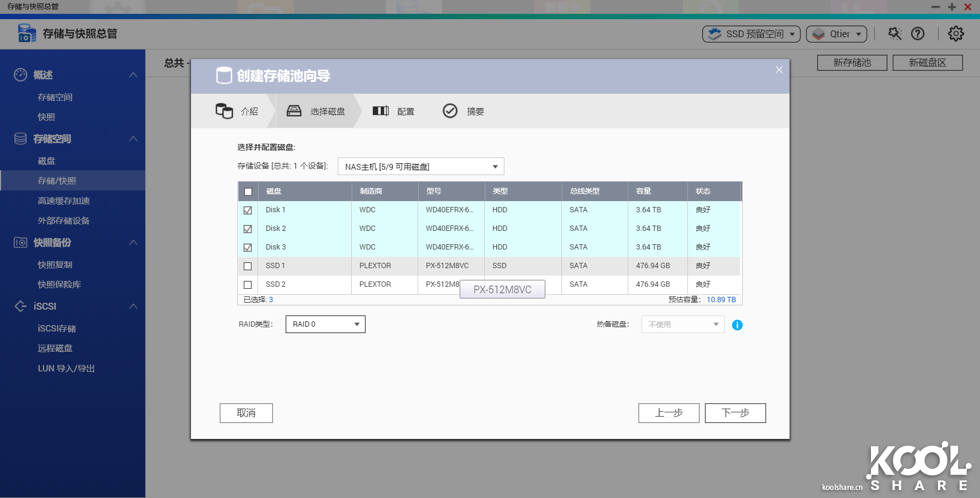Image resolution: width=980 pixels, height=498 pixels.
Task: Collapse the iSCSI sidebar section
Action: [x=133, y=306]
